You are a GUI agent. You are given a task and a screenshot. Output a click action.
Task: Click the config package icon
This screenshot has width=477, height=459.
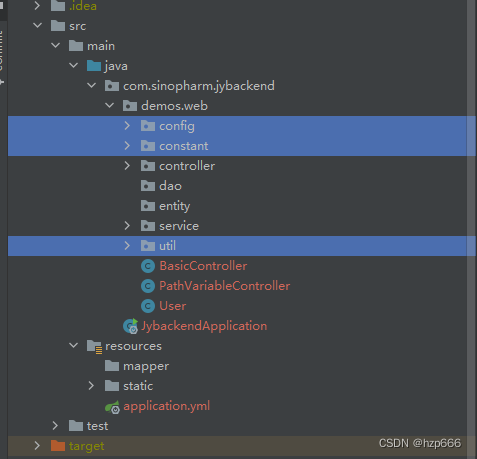click(148, 126)
